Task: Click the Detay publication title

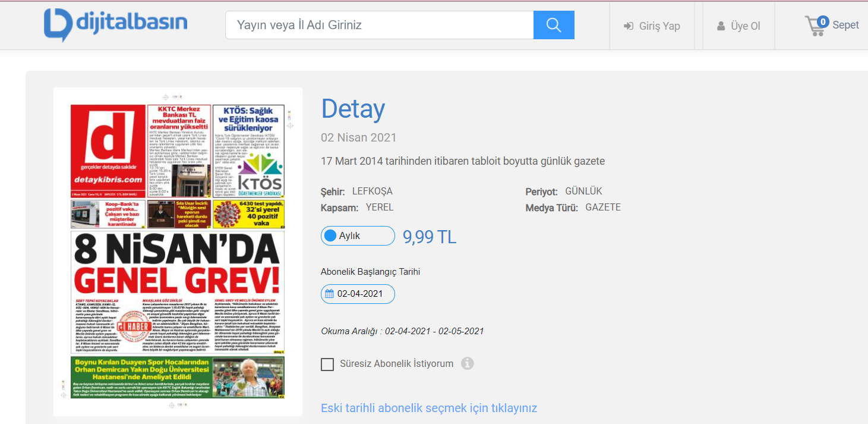Action: point(353,109)
